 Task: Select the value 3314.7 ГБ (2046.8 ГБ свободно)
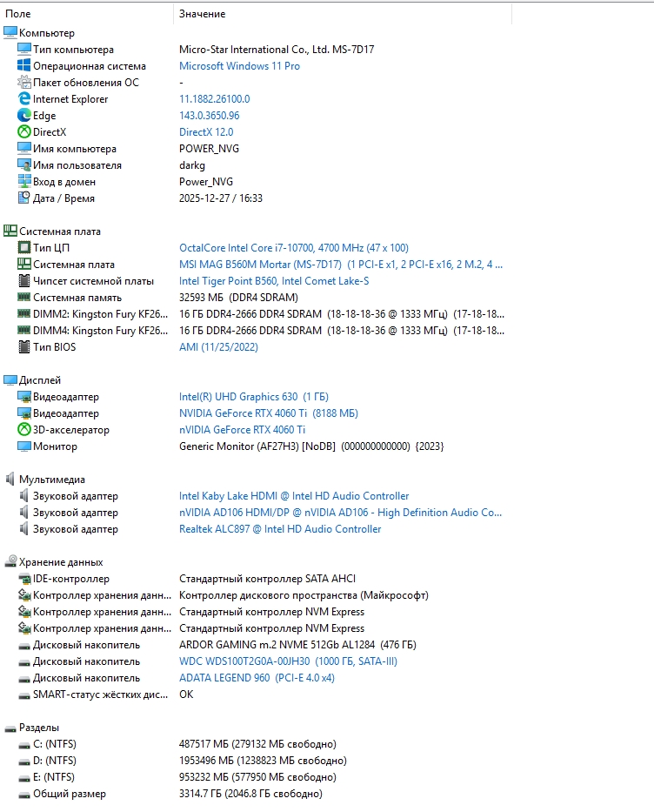pos(251,794)
